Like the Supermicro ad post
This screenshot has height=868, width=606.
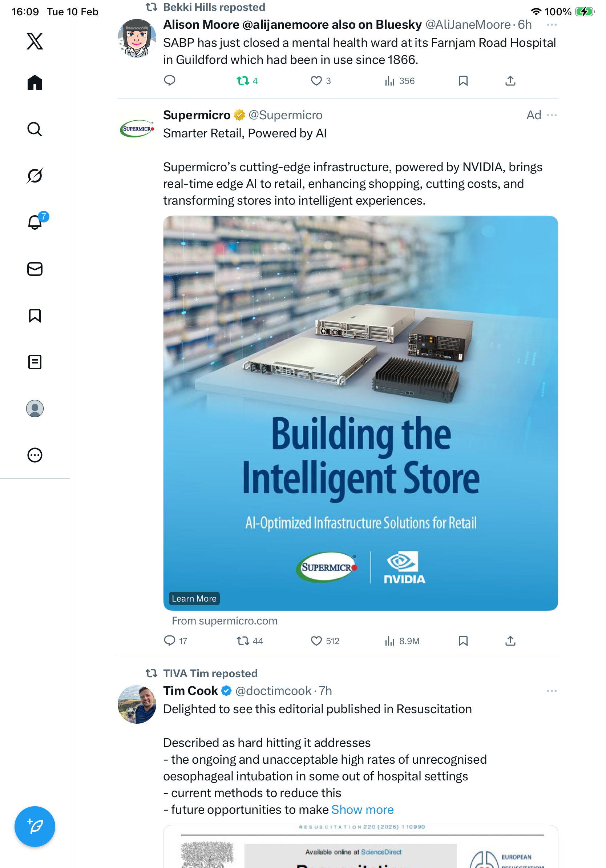point(316,641)
